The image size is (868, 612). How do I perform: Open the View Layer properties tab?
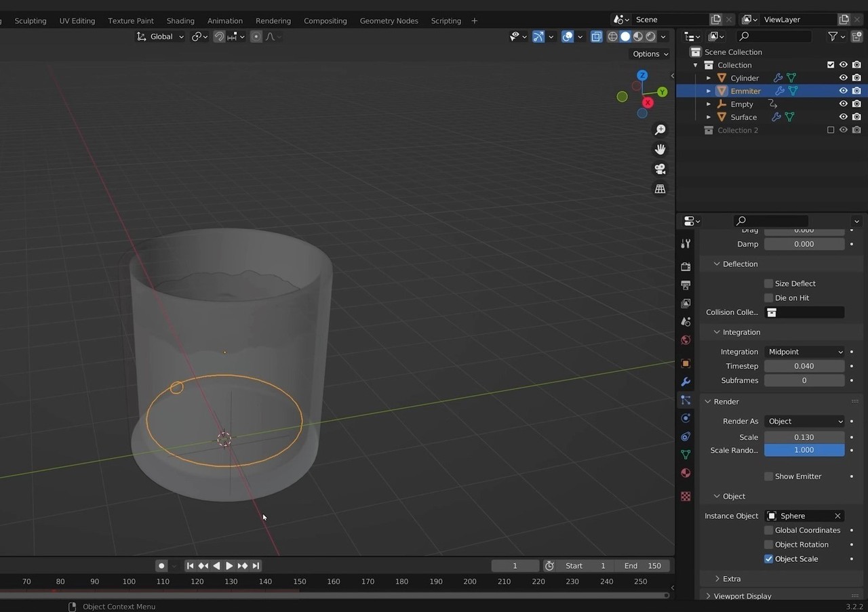[686, 303]
